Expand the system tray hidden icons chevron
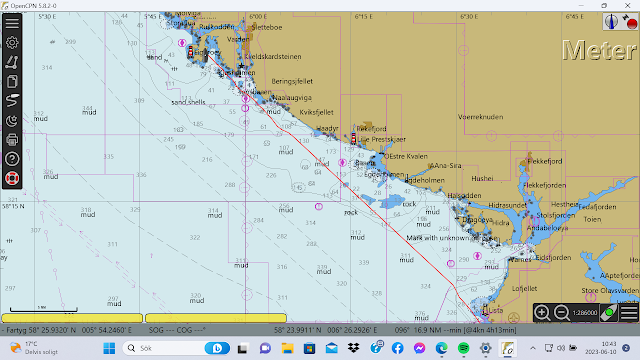Screen dimensions: 640x360 pos(533,348)
